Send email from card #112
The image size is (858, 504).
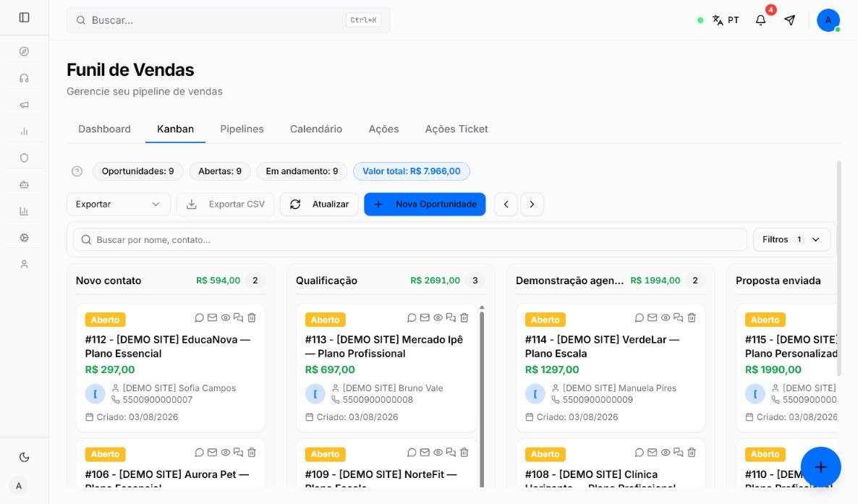[x=212, y=317]
